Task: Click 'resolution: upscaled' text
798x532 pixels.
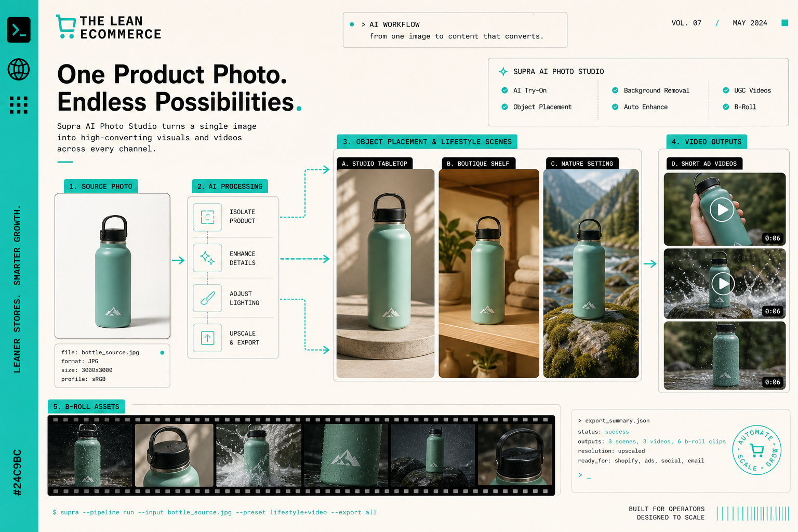Action: (611, 451)
